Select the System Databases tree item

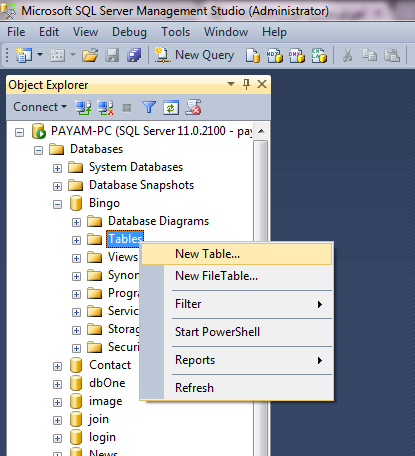tap(136, 167)
